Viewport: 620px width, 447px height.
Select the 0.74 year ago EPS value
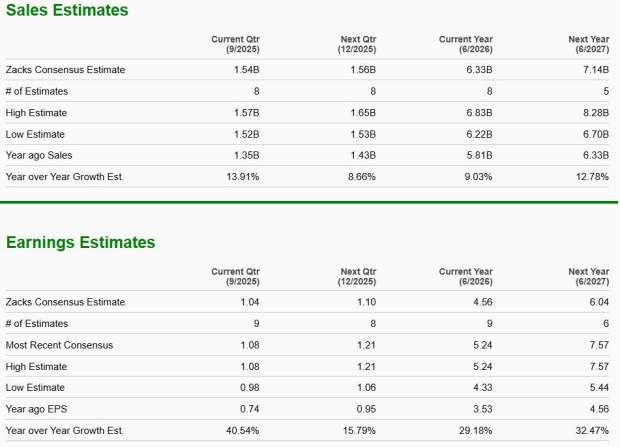click(x=249, y=409)
